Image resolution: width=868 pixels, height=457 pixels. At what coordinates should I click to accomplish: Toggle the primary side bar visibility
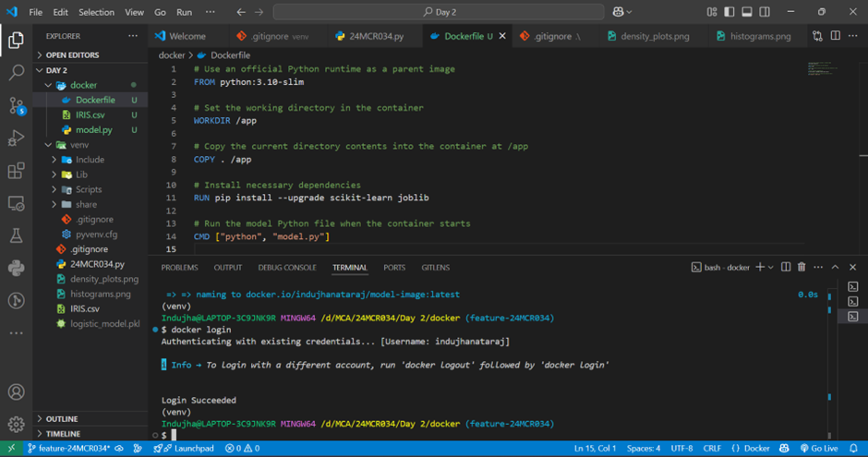[729, 12]
